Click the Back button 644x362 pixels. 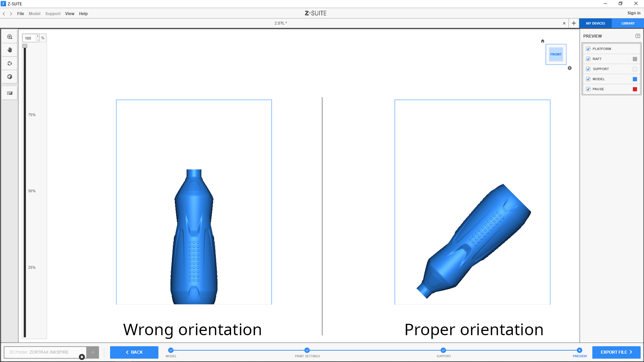pos(134,352)
